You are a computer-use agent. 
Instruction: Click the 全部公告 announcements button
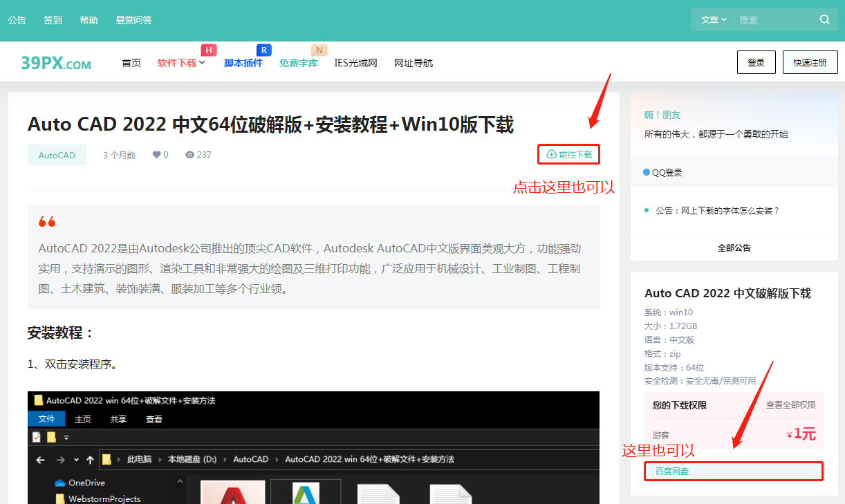point(734,248)
